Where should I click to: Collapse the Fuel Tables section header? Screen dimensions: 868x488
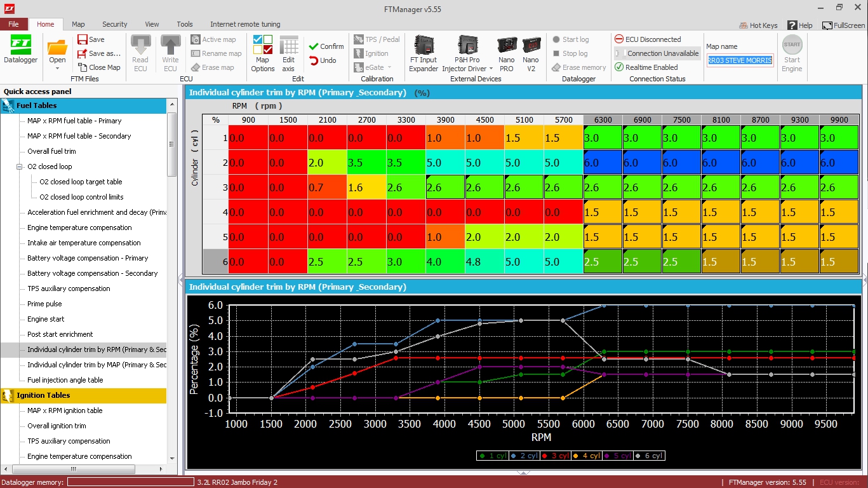coord(83,105)
